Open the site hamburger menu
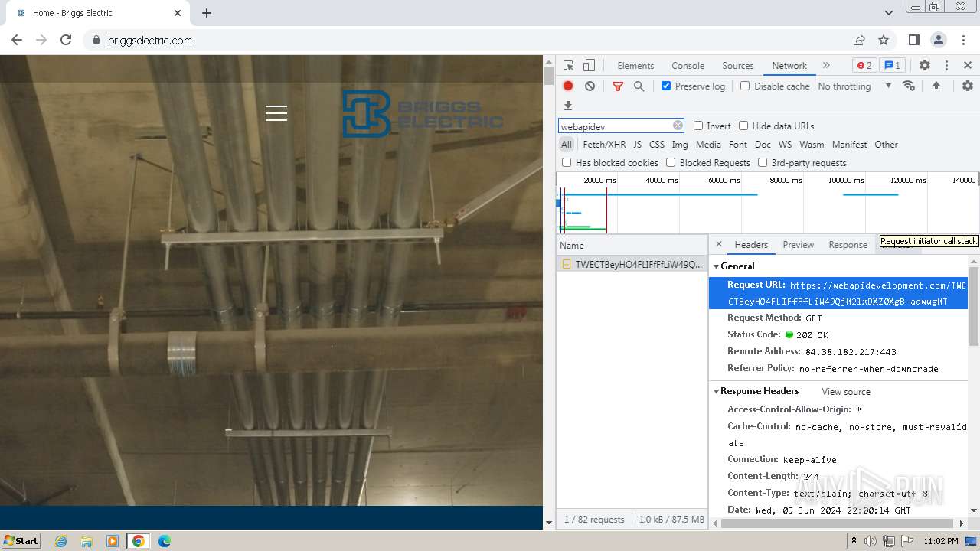The width and height of the screenshot is (980, 551). click(x=276, y=113)
